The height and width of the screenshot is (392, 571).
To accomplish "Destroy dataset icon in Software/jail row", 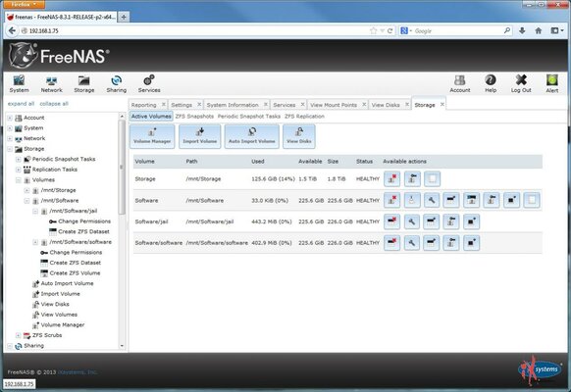I will pos(391,221).
